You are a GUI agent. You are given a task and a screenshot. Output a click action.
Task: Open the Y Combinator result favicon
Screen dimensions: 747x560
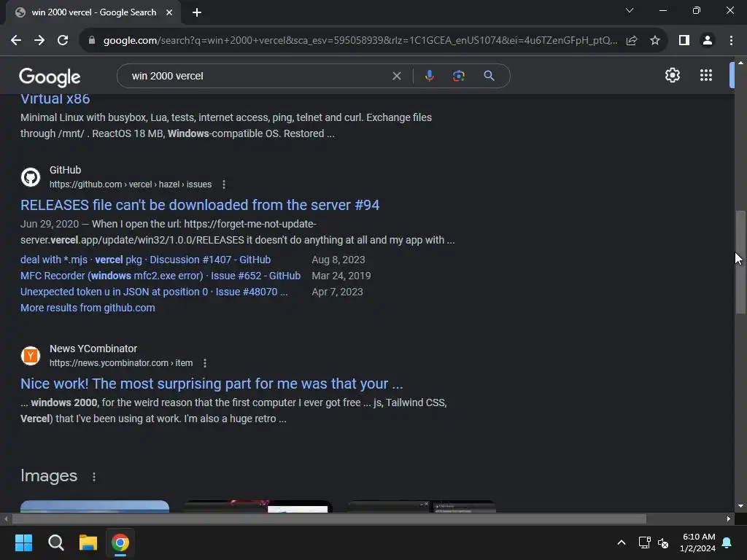point(31,356)
